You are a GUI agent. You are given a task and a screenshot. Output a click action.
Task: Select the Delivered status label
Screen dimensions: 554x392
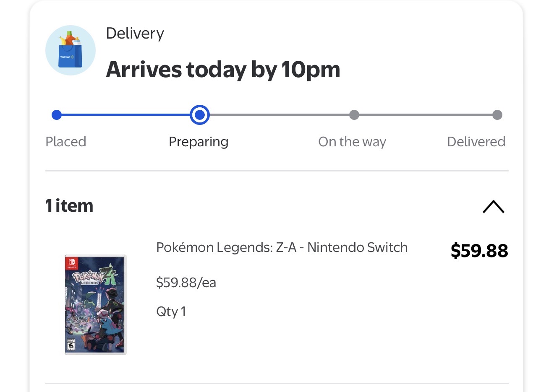click(476, 142)
